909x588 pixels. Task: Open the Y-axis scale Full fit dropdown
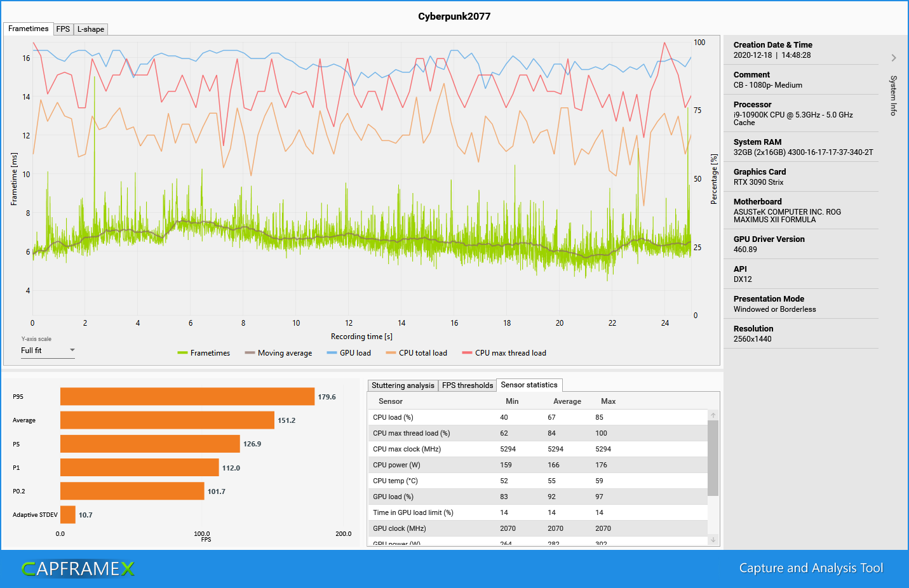tap(48, 351)
